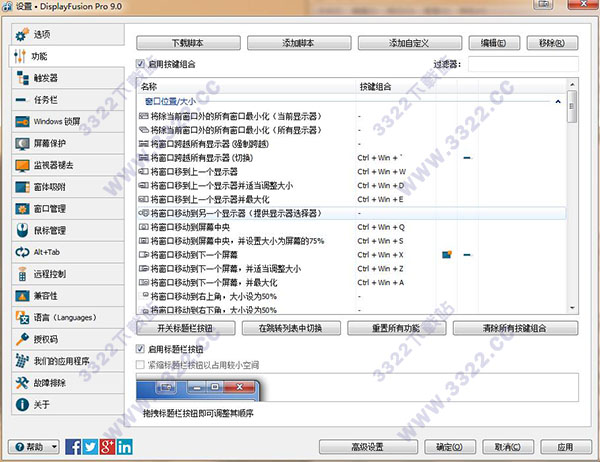
Task: Click the 移除(R) button
Action: click(x=552, y=43)
